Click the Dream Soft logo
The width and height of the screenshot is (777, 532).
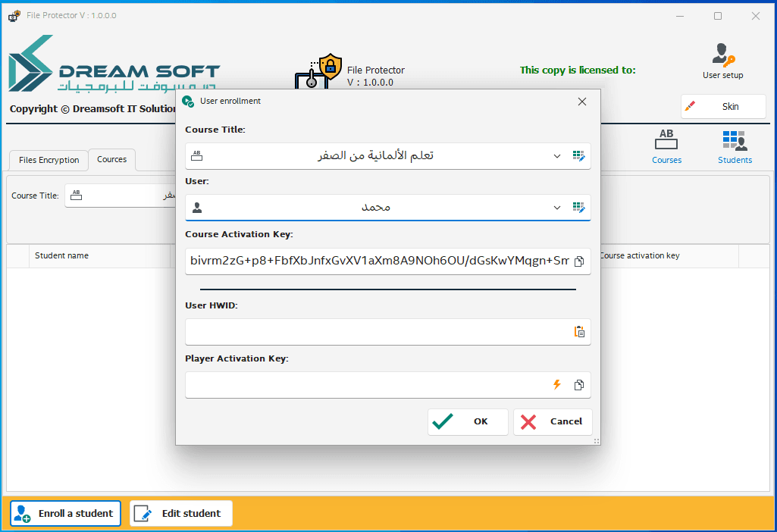click(114, 64)
